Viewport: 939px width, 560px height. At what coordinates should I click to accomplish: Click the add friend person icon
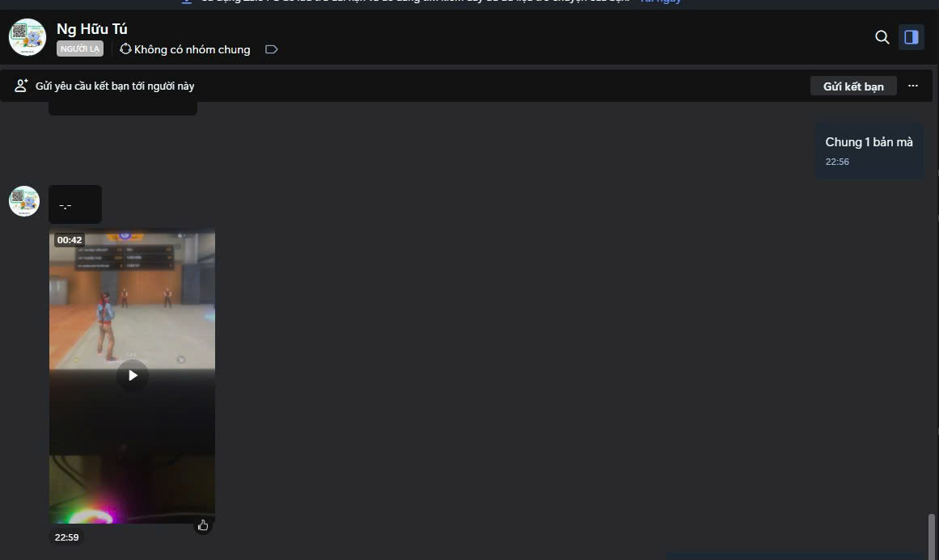[21, 86]
